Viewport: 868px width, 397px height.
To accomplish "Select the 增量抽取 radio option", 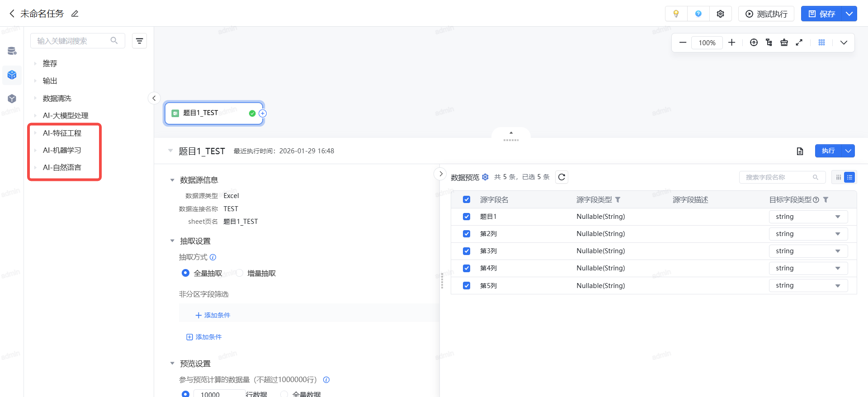I will pos(240,273).
